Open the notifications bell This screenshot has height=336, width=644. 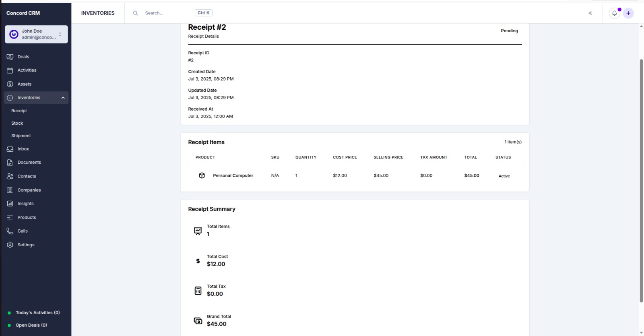[614, 13]
